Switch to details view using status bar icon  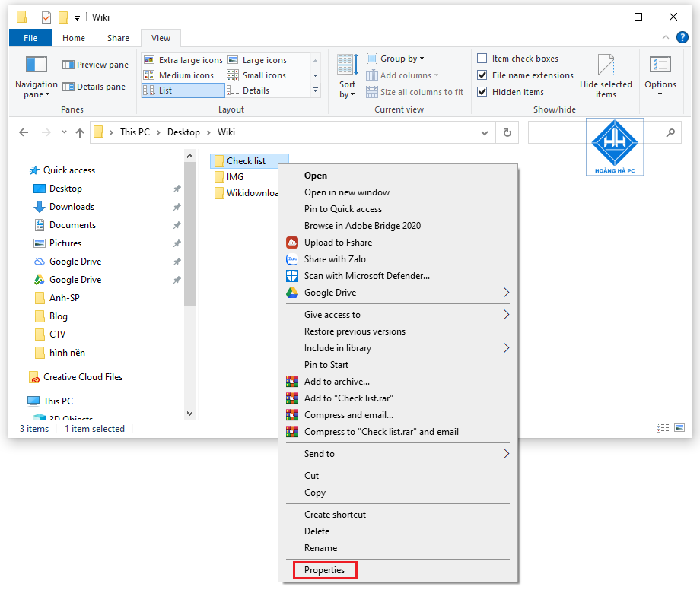[x=662, y=427]
